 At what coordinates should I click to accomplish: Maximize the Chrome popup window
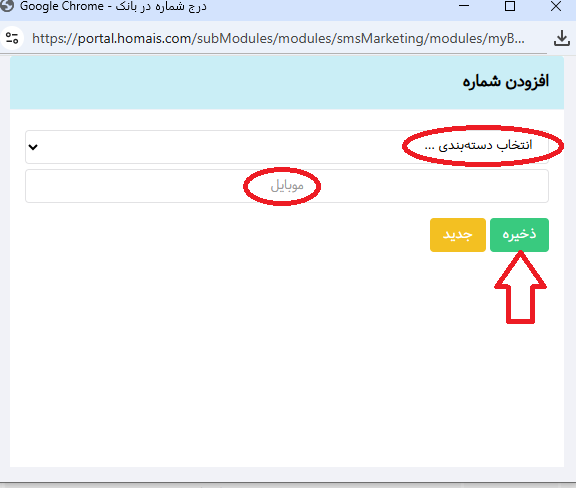coord(510,6)
